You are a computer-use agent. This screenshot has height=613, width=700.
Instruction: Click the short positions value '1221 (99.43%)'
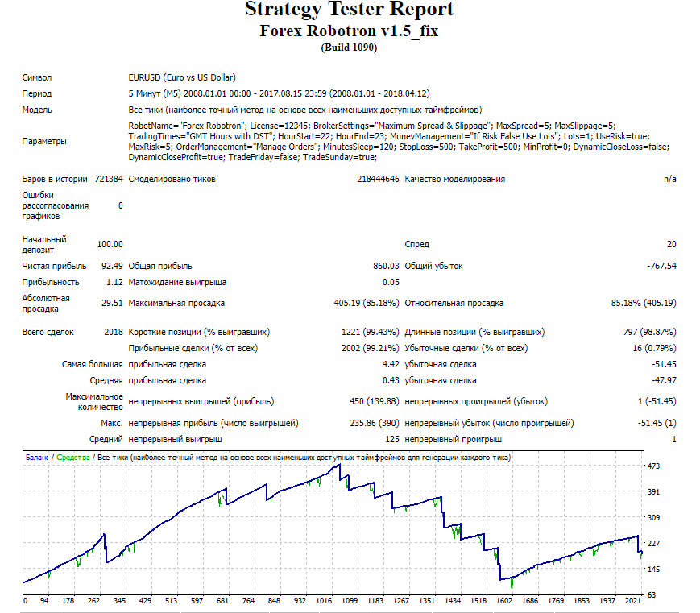[370, 332]
